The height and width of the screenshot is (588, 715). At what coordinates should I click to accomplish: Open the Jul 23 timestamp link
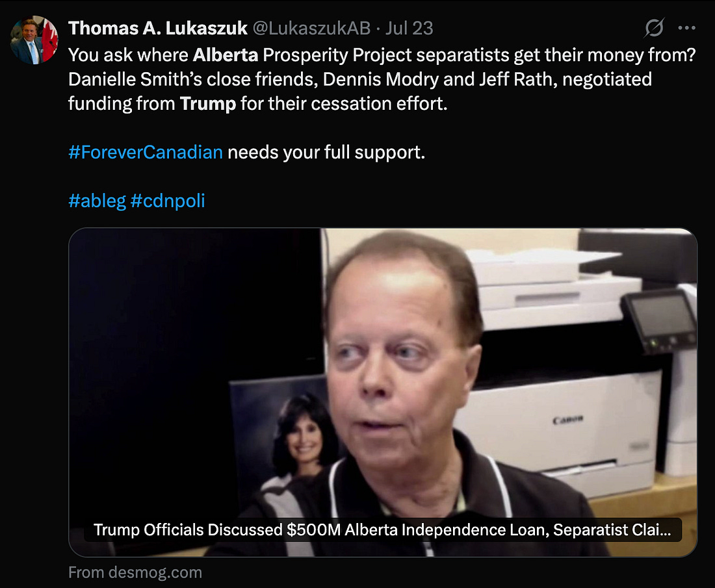[409, 28]
